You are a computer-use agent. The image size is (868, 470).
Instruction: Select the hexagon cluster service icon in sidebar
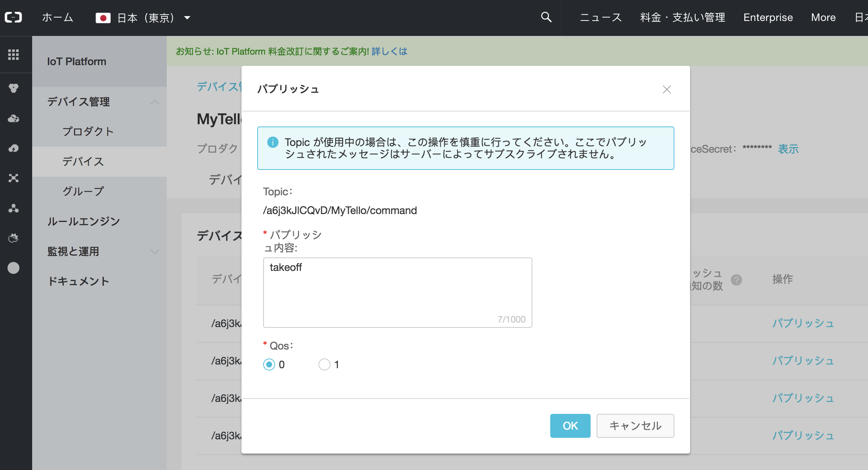(x=13, y=88)
